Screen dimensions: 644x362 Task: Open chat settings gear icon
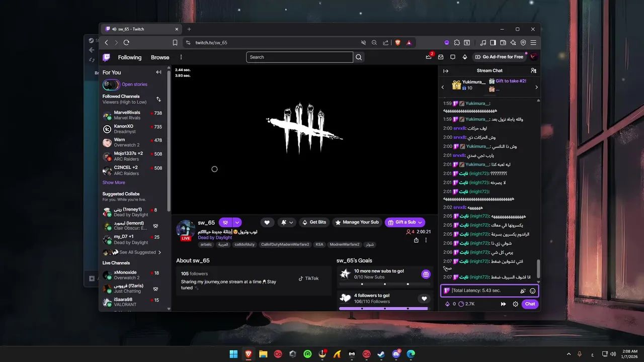click(x=515, y=304)
